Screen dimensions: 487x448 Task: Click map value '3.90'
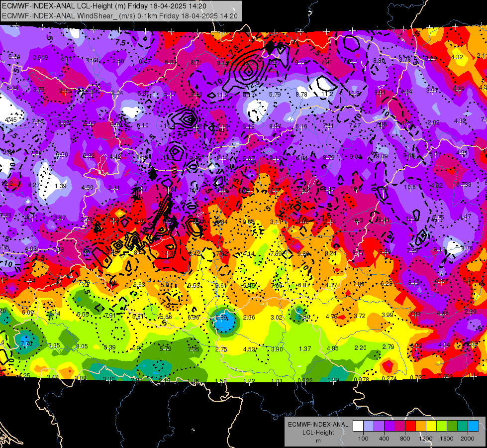click(277, 349)
